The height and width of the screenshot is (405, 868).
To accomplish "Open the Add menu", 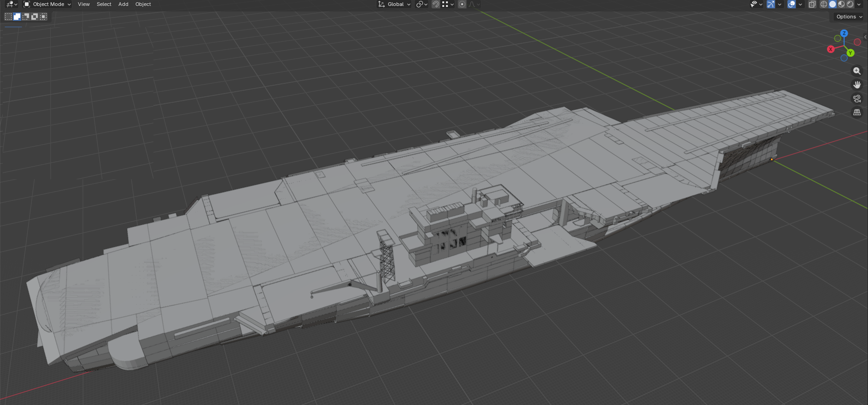I will click(x=123, y=4).
